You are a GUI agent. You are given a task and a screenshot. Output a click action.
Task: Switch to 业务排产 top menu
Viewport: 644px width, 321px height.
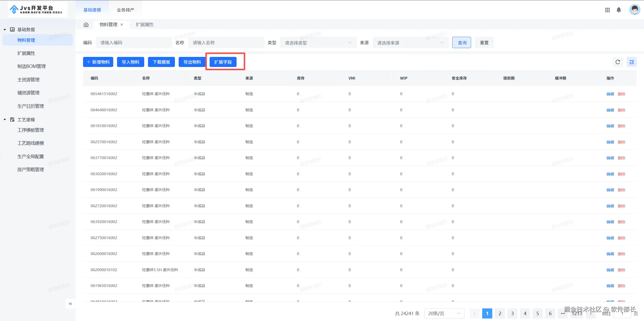[125, 10]
